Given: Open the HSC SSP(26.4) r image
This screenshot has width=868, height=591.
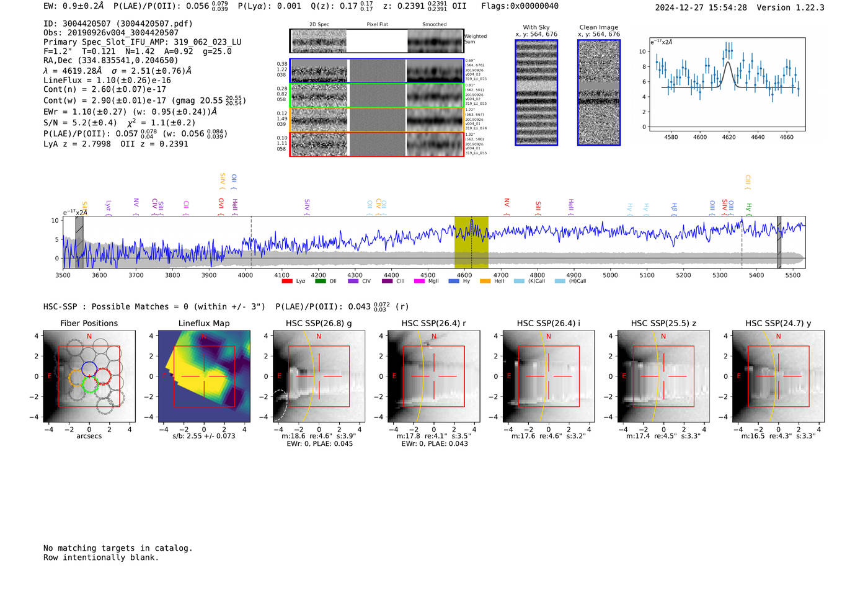Looking at the screenshot, I should (x=433, y=376).
